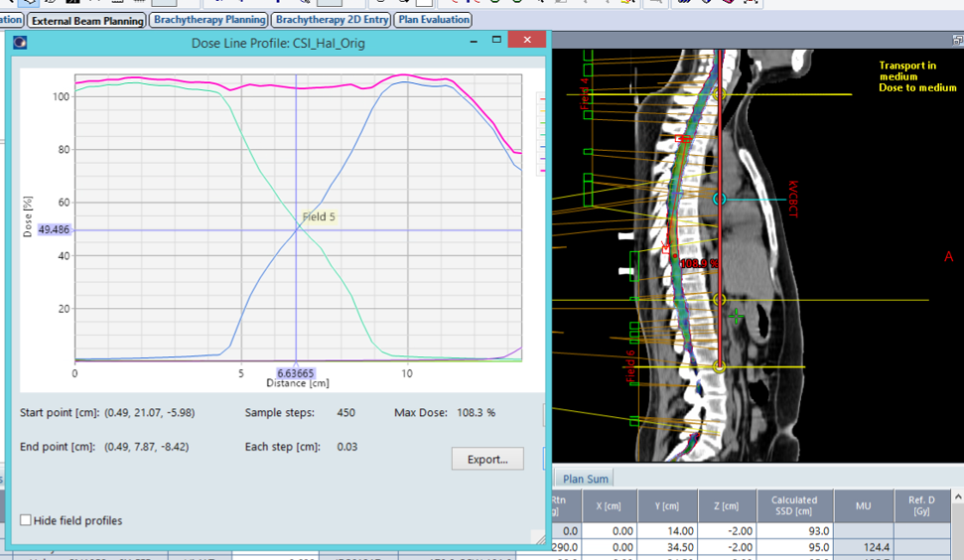
Task: Select the Plan Sum tab
Action: coord(586,479)
